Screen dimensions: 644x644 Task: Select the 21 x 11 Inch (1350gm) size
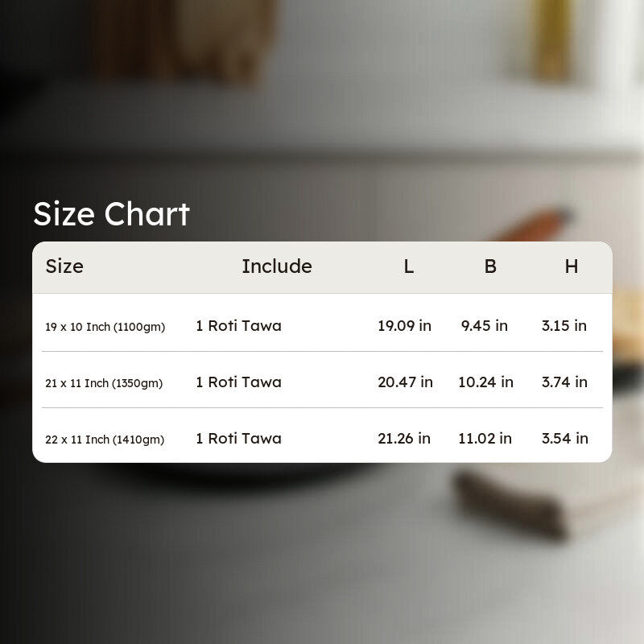[x=104, y=383]
